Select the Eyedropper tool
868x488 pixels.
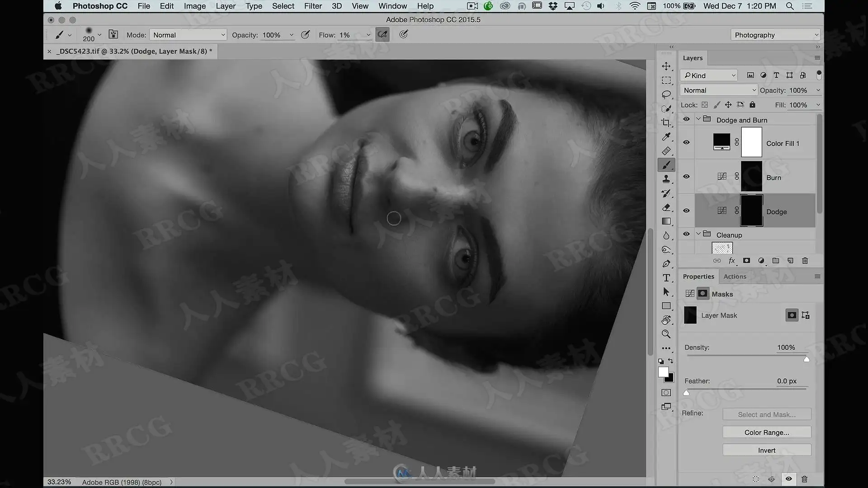tap(666, 137)
